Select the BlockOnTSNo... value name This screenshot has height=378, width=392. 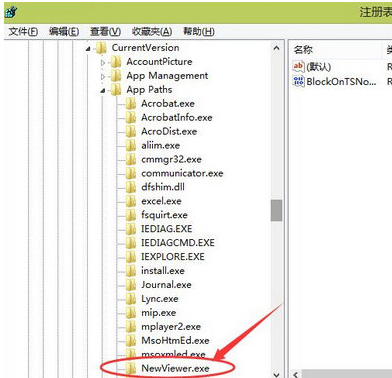[341, 81]
